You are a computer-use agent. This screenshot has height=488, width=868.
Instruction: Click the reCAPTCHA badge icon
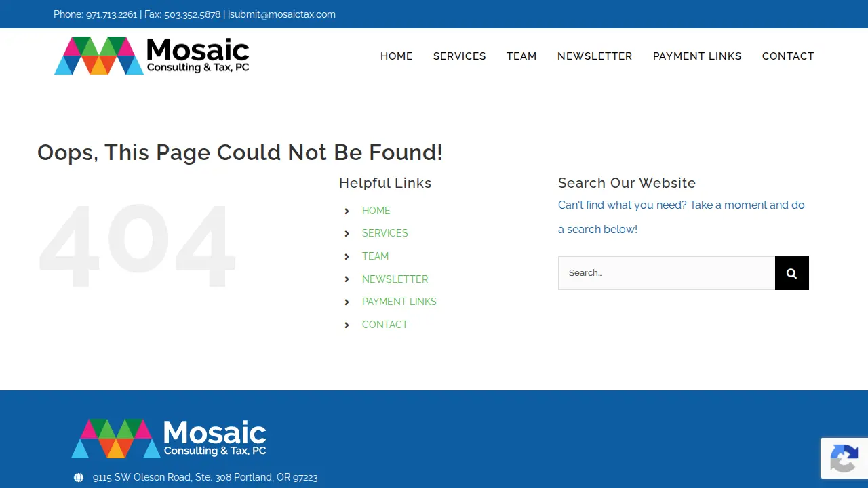(x=844, y=458)
